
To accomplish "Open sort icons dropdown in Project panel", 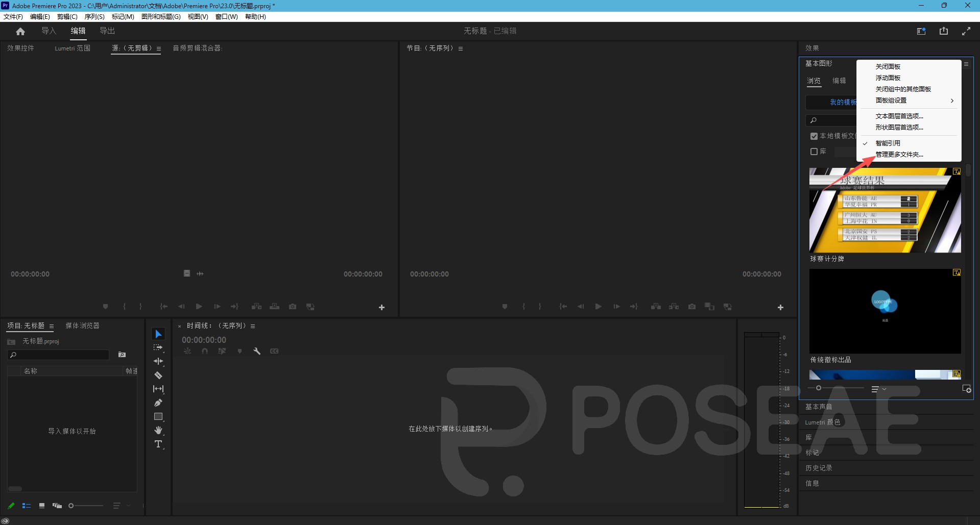I will [x=122, y=506].
